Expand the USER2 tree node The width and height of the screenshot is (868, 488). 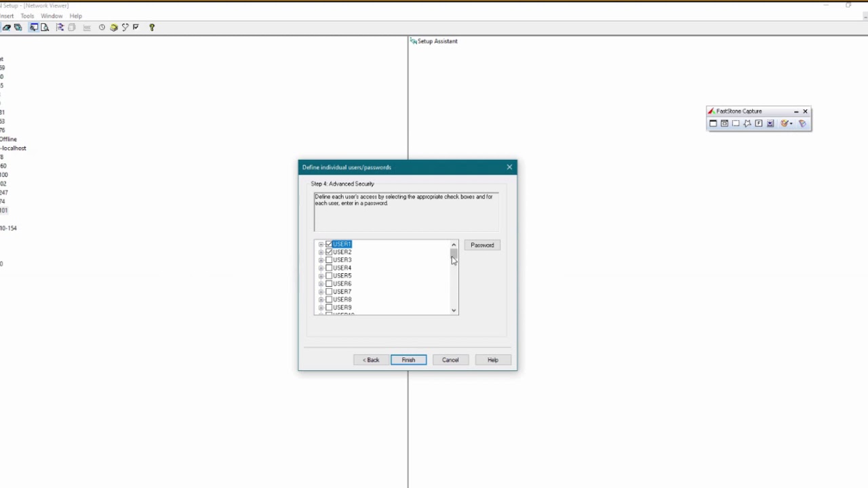[x=321, y=252]
